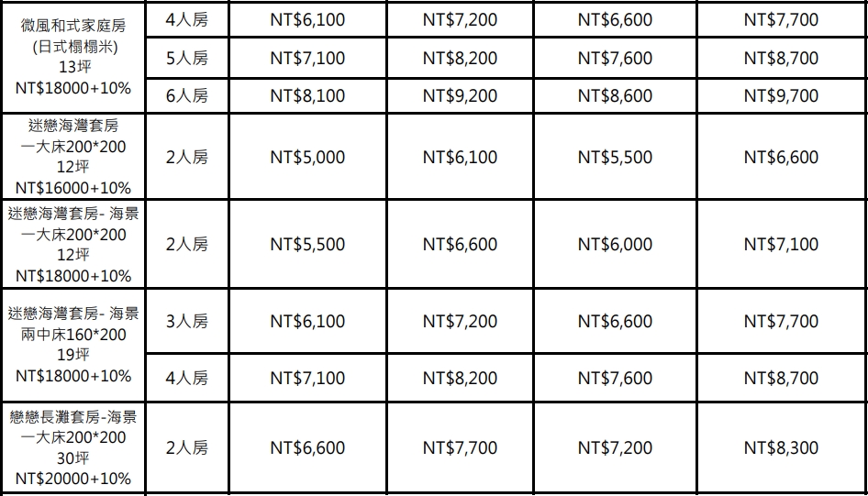Viewport: 868px width, 496px height.
Task: Click the NT$7,100 price in the 海景 2人房 row
Action: tap(781, 244)
